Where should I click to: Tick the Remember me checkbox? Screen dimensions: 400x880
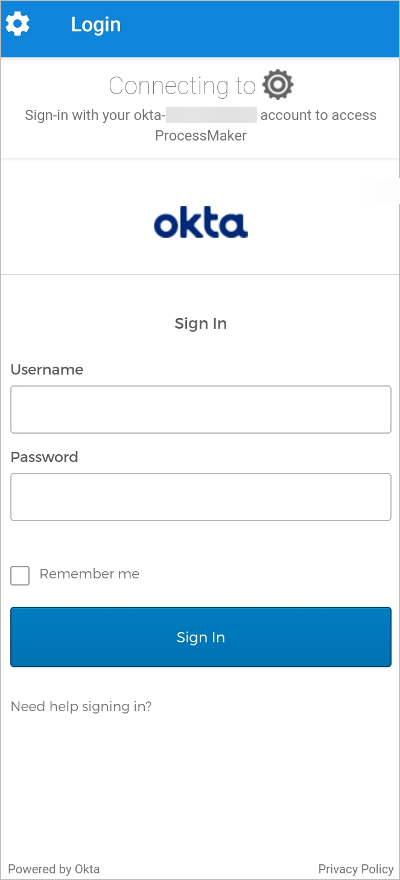tap(20, 575)
